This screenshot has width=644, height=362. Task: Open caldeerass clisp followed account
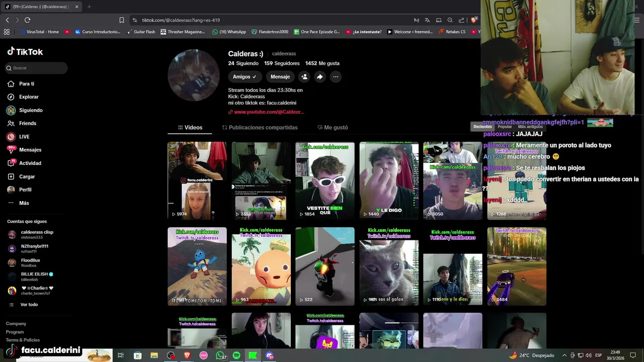coord(30,234)
